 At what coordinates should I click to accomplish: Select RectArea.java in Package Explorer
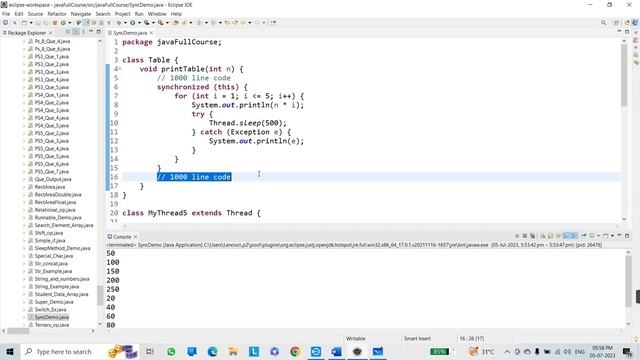click(x=49, y=187)
